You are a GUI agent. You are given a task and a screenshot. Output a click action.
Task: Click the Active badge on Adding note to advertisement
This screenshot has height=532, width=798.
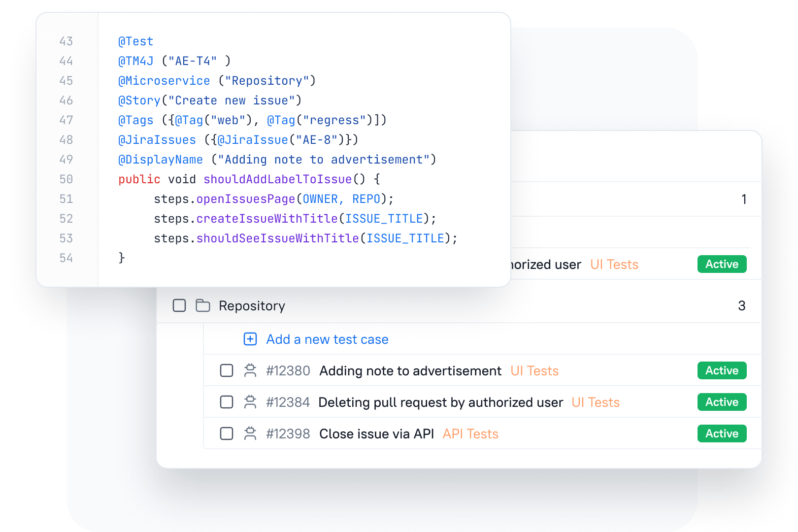(x=722, y=370)
